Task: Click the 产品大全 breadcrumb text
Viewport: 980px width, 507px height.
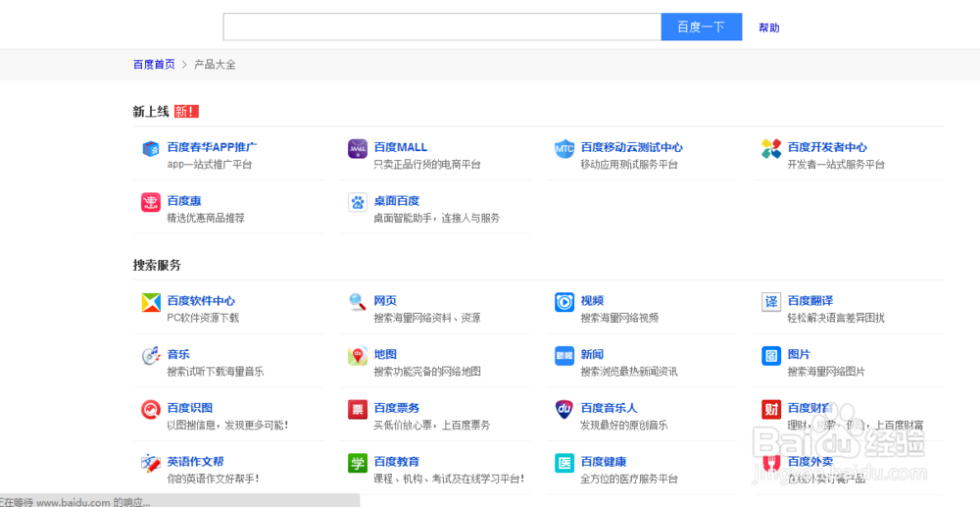Action: click(x=215, y=65)
